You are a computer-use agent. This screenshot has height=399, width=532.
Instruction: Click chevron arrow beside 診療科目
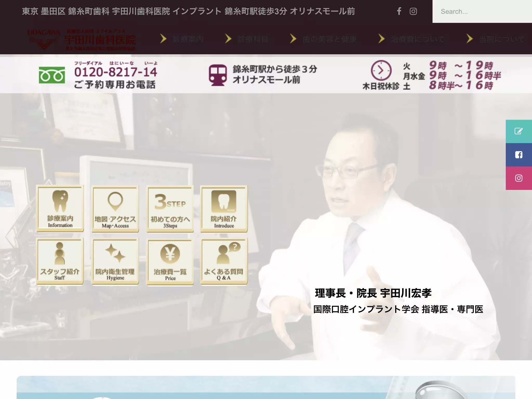pos(228,39)
